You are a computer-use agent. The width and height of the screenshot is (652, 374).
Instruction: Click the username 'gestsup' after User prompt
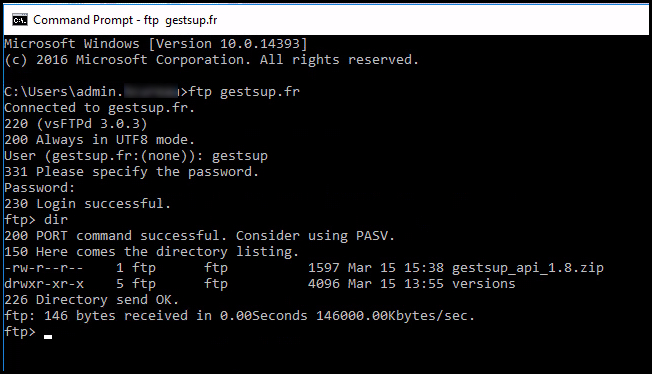point(240,156)
